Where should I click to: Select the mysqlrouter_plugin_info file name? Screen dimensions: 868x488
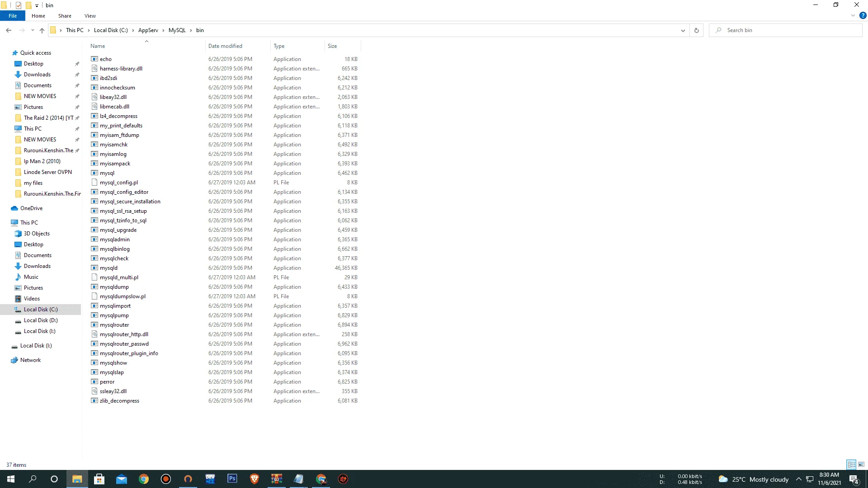[x=129, y=353]
